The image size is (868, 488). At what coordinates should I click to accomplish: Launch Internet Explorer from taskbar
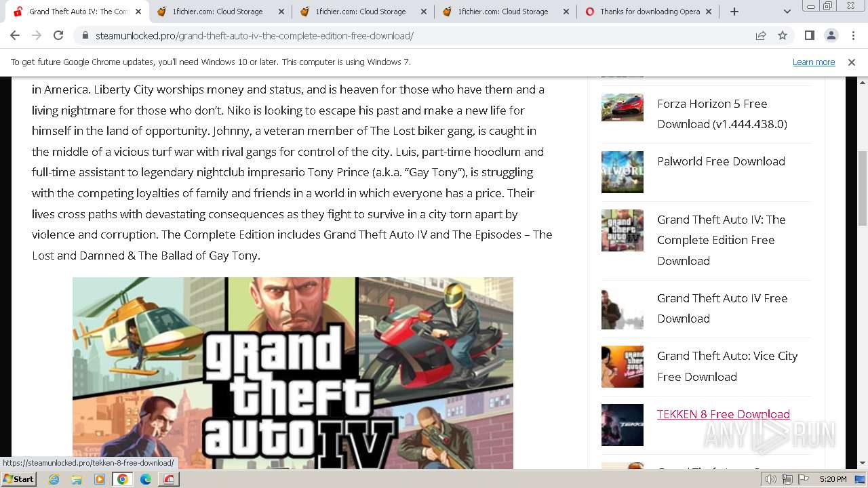click(x=54, y=479)
